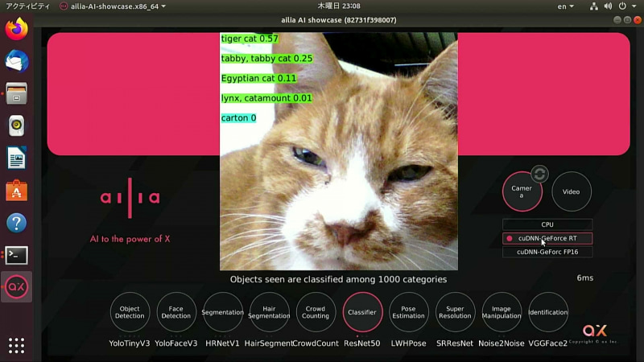Click the LWHPose model name
The image size is (644, 362).
click(408, 343)
